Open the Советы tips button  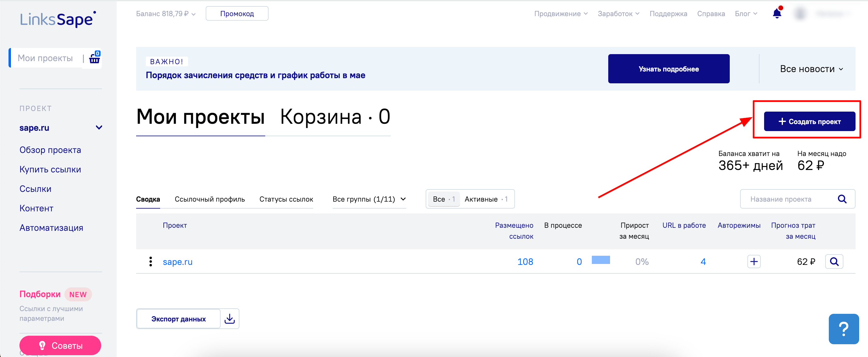(x=60, y=345)
